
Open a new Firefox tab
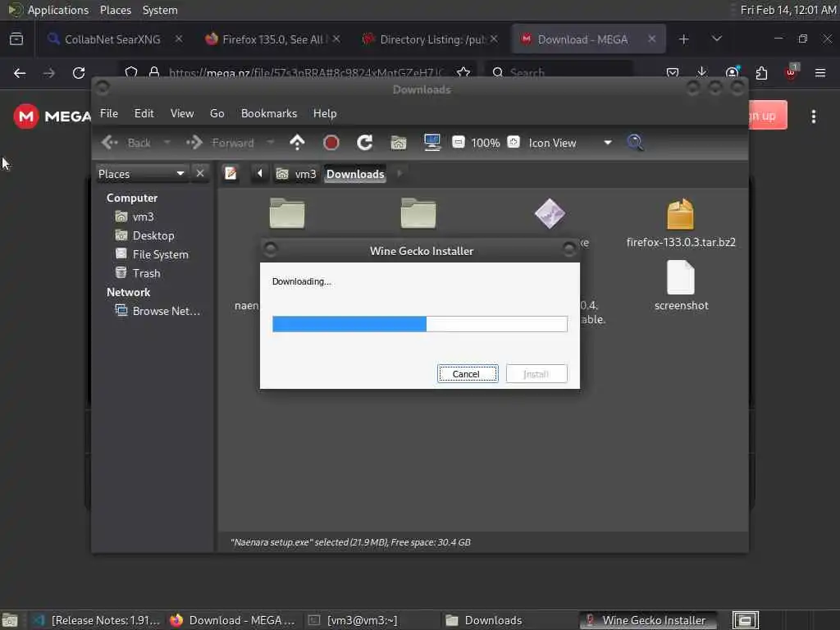pyautogui.click(x=683, y=39)
